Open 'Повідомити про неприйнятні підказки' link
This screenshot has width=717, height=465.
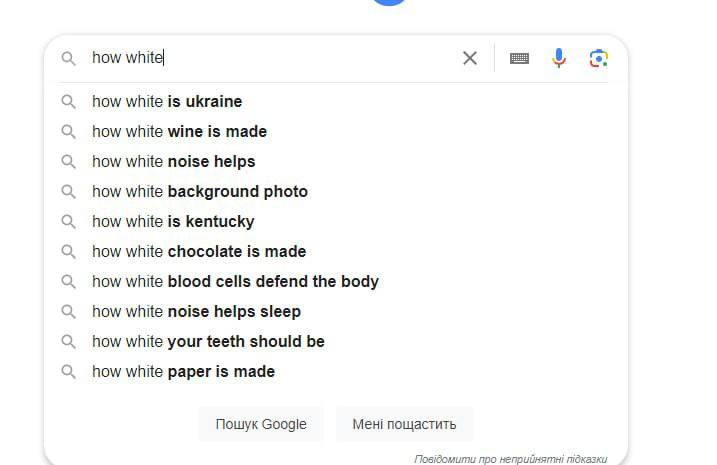(x=510, y=458)
